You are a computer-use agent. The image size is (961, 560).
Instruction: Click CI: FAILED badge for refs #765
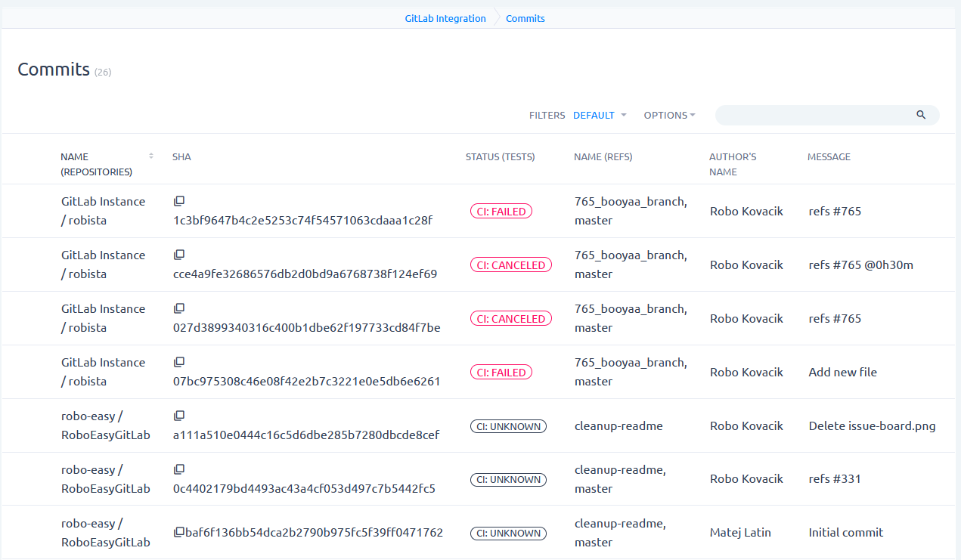coord(501,212)
